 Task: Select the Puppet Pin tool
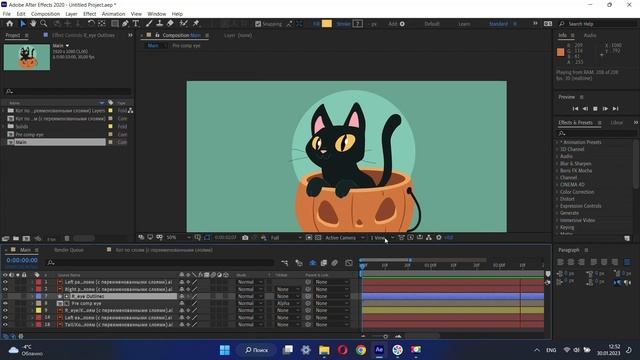[196, 24]
